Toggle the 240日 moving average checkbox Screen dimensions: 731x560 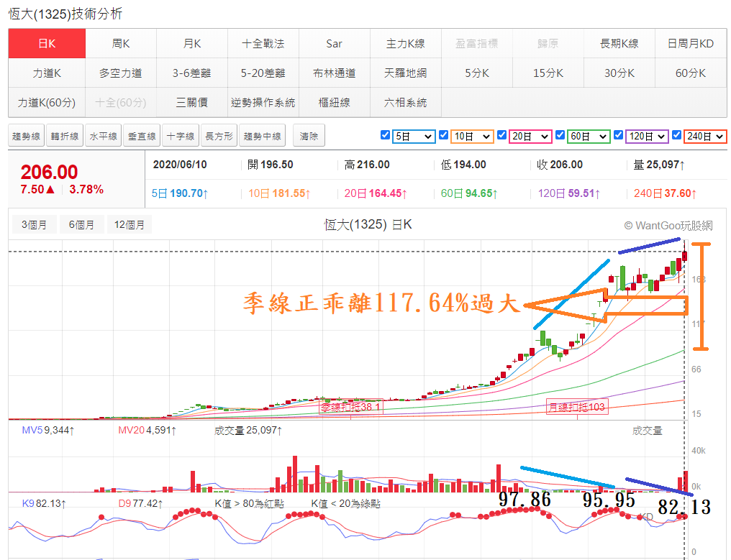[x=677, y=135]
